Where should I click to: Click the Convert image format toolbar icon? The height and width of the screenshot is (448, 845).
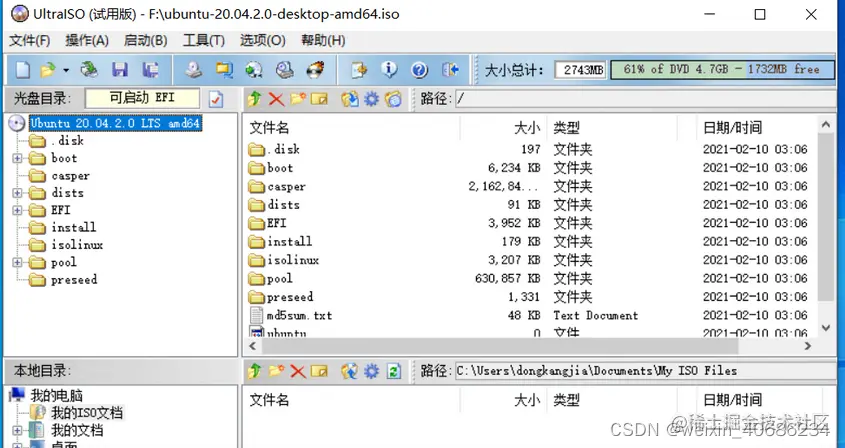(224, 70)
